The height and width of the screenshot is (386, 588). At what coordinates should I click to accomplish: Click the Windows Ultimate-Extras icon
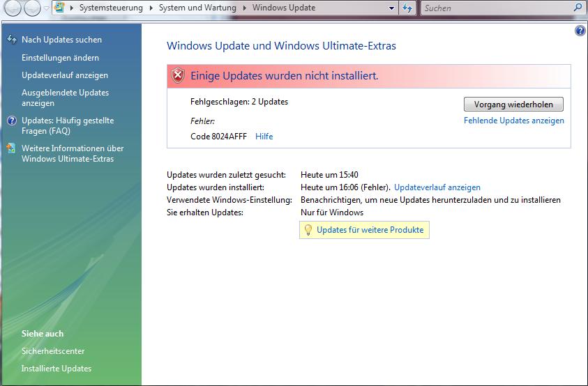pyautogui.click(x=12, y=148)
